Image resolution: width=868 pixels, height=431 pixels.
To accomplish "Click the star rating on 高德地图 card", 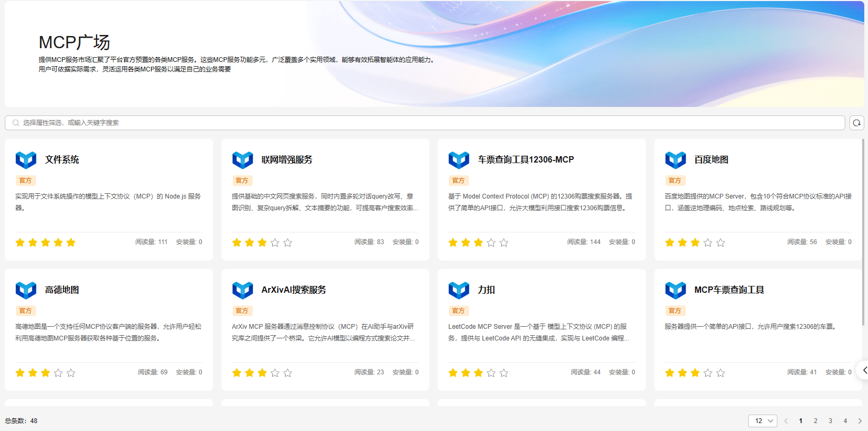I will [x=46, y=373].
